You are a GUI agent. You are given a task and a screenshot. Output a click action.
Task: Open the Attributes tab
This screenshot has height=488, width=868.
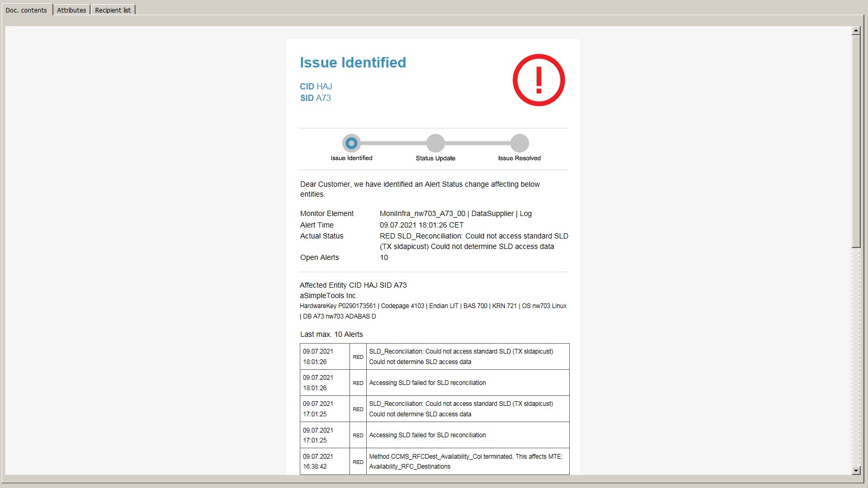click(x=72, y=10)
